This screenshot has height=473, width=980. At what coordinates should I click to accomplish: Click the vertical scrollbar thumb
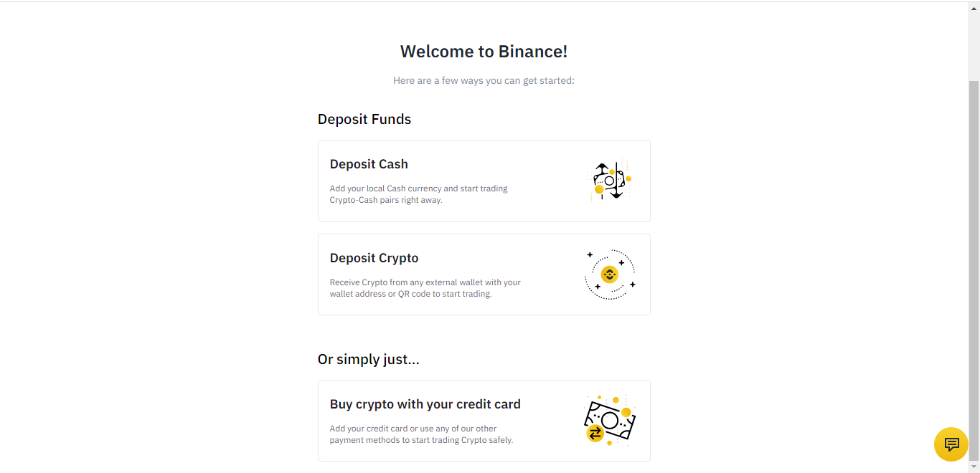coord(974,269)
